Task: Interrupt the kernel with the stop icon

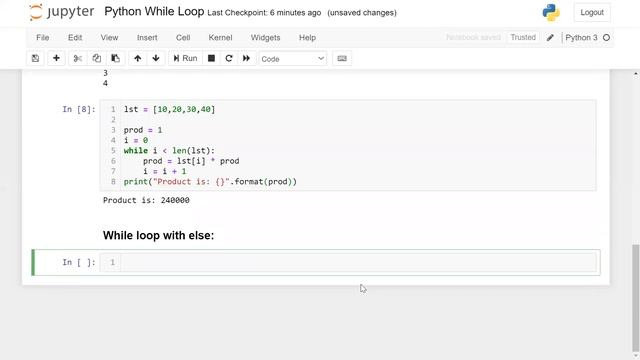Action: pyautogui.click(x=211, y=58)
